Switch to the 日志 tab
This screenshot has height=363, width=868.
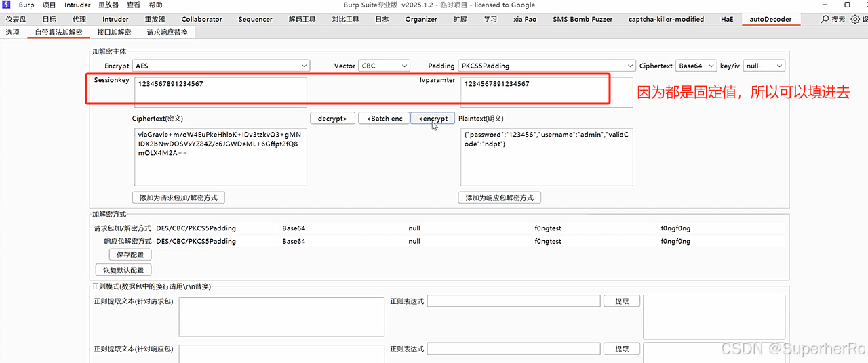coord(382,20)
